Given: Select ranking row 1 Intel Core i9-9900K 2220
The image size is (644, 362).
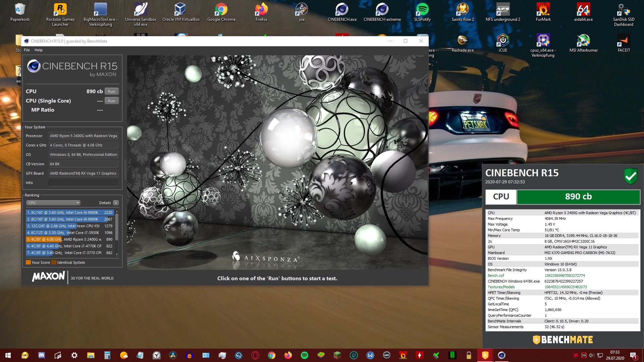Looking at the screenshot, I should [x=70, y=213].
